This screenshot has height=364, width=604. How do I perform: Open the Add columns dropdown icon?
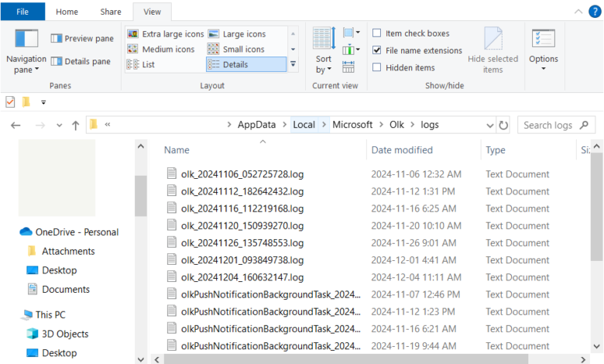(352, 50)
